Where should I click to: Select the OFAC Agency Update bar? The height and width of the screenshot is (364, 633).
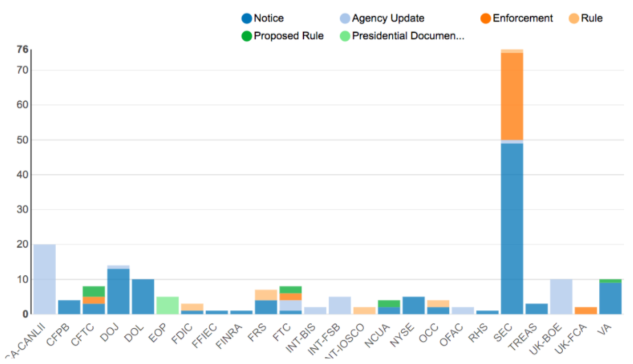(463, 311)
